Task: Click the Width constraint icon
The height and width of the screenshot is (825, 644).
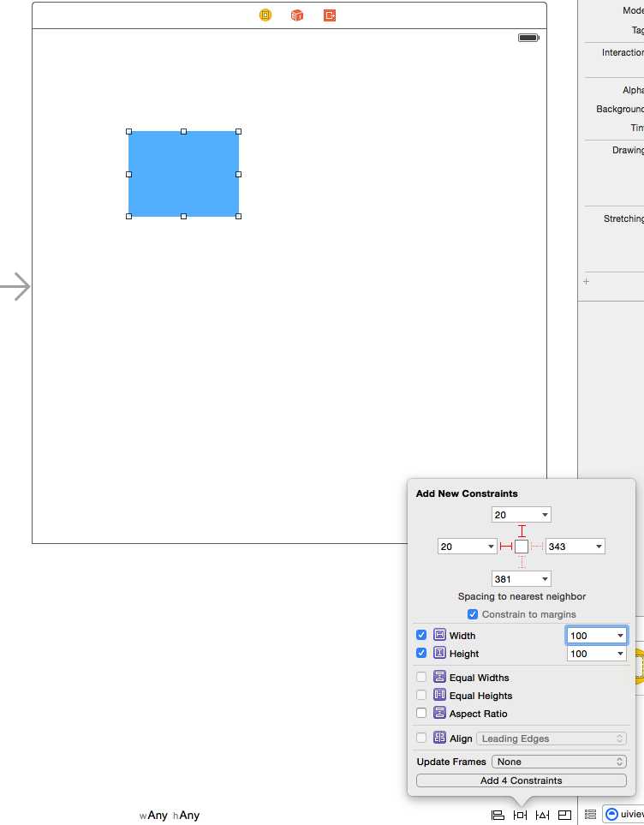Action: pyautogui.click(x=439, y=635)
